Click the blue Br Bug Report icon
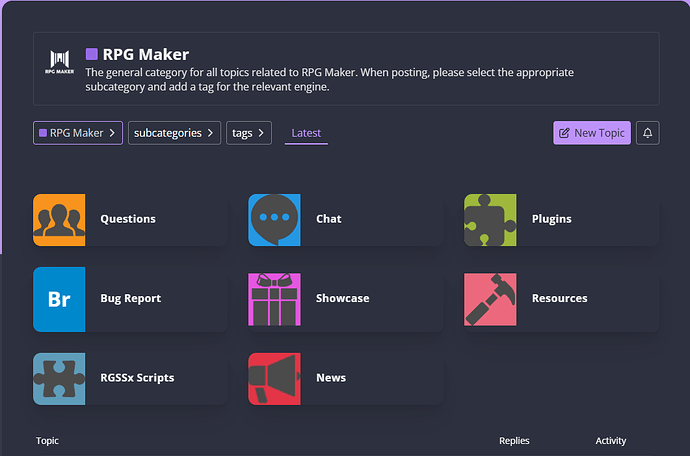 59,299
